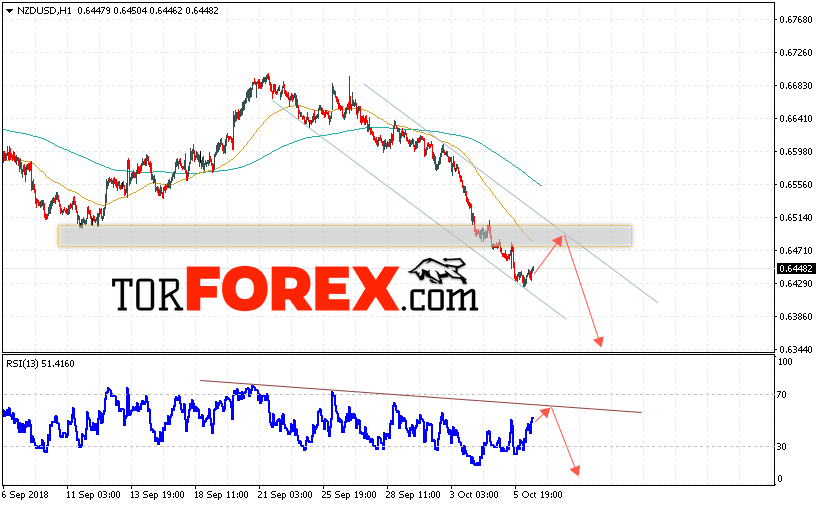The height and width of the screenshot is (506, 817).
Task: Click the RSI(13) 51.4160 indicator label
Action: pyautogui.click(x=40, y=364)
